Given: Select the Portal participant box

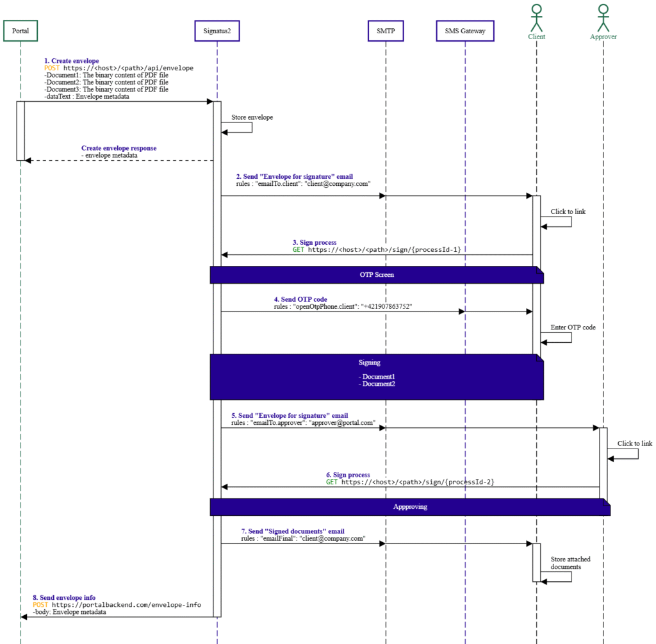Looking at the screenshot, I should pos(20,31).
